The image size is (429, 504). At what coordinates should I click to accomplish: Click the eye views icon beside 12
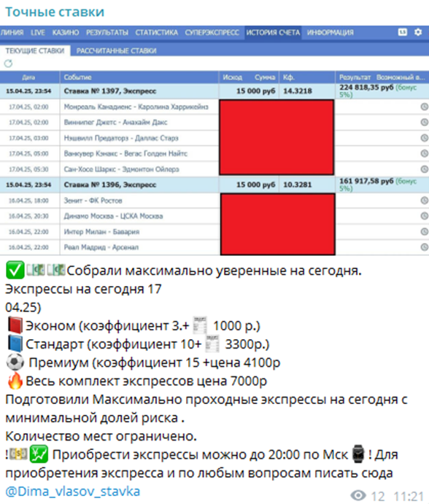[x=358, y=495]
